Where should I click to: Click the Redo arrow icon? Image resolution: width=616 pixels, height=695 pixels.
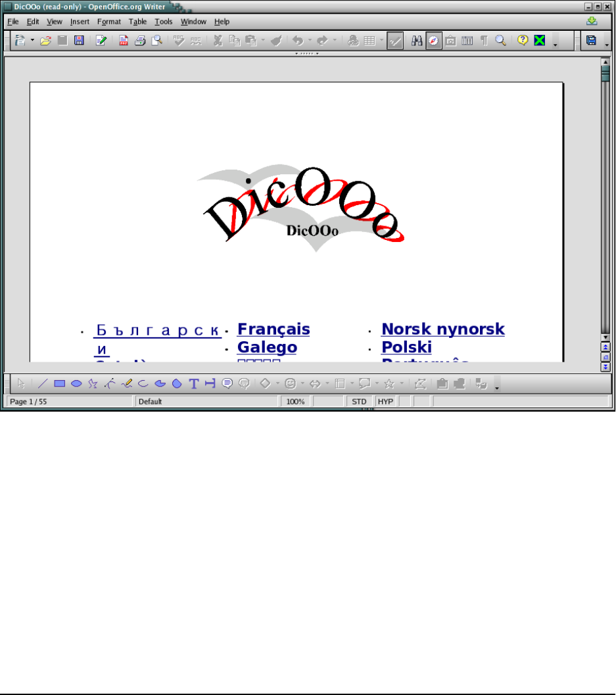coord(322,41)
